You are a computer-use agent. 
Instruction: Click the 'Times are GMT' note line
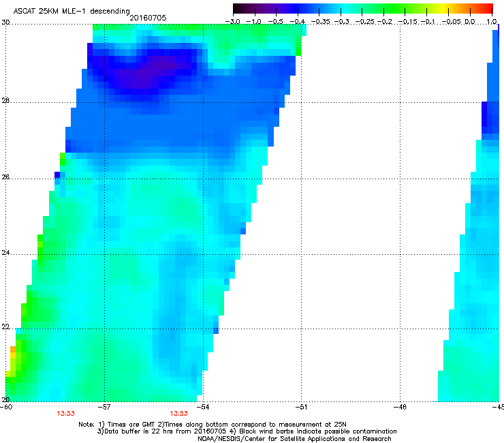212,425
